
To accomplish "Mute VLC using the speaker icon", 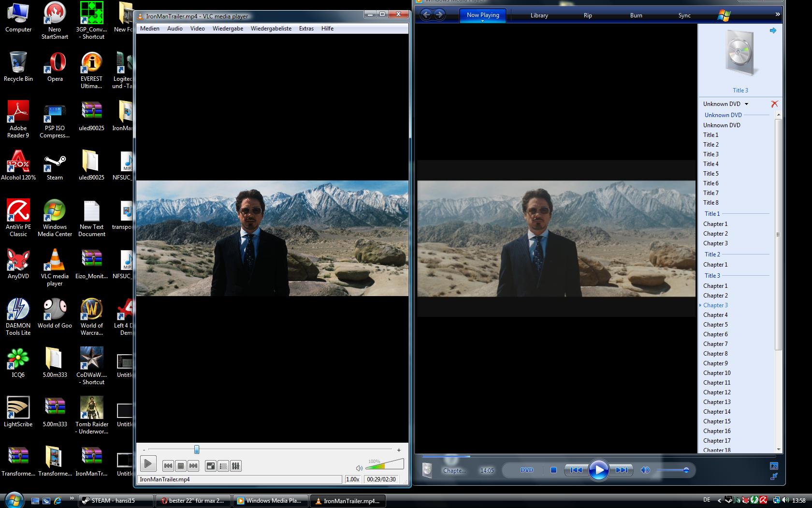I will click(359, 468).
